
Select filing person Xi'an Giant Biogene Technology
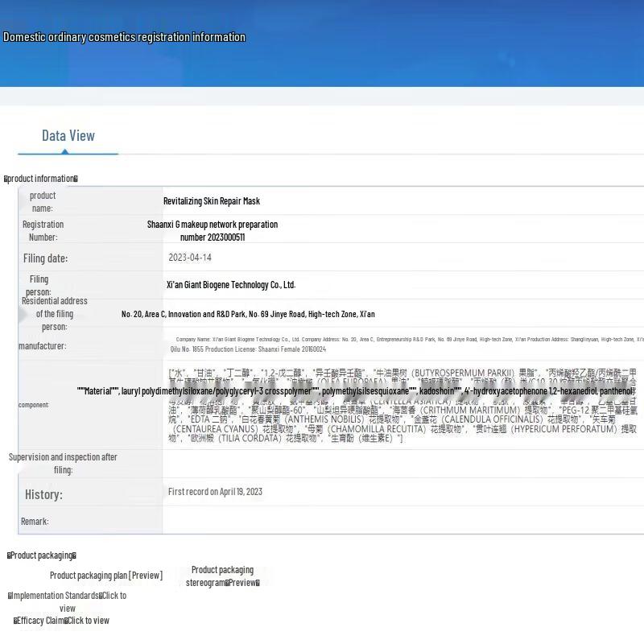click(x=230, y=285)
